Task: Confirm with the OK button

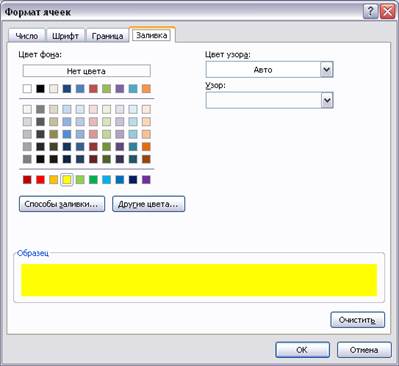Action: [302, 350]
